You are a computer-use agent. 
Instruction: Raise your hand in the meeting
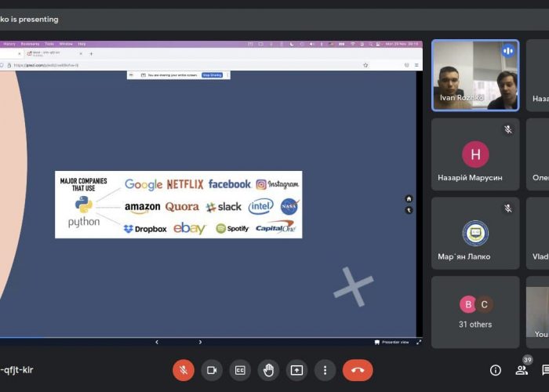coord(268,370)
